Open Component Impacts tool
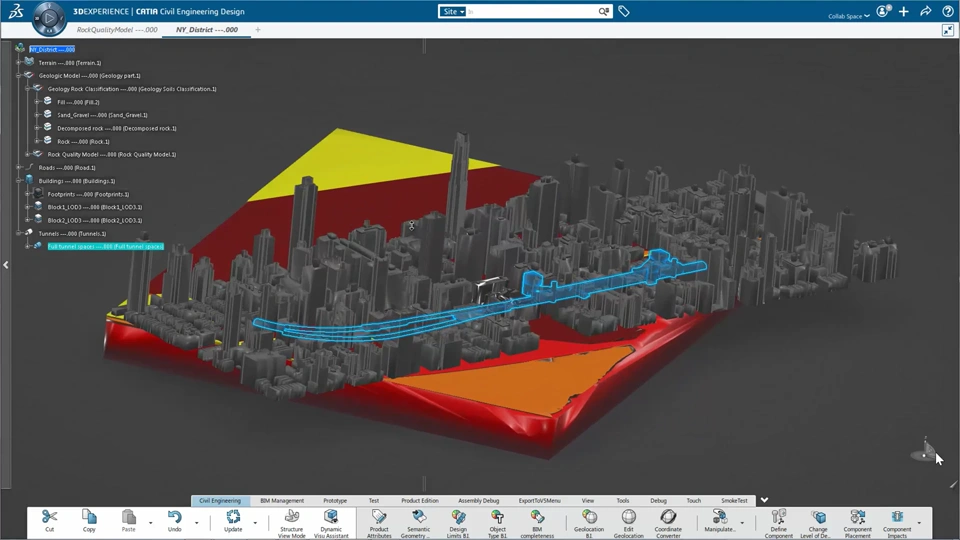Viewport: 960px width, 540px height. [897, 517]
